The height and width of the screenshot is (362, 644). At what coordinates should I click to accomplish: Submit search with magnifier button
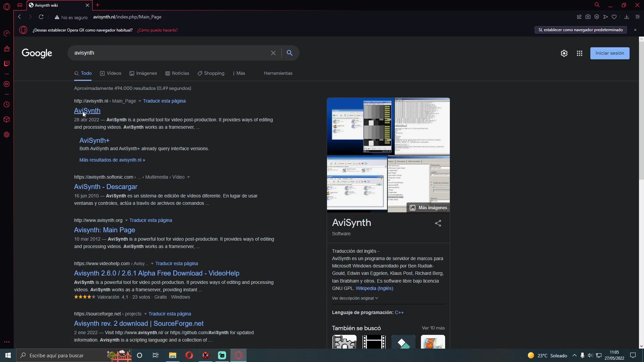290,53
